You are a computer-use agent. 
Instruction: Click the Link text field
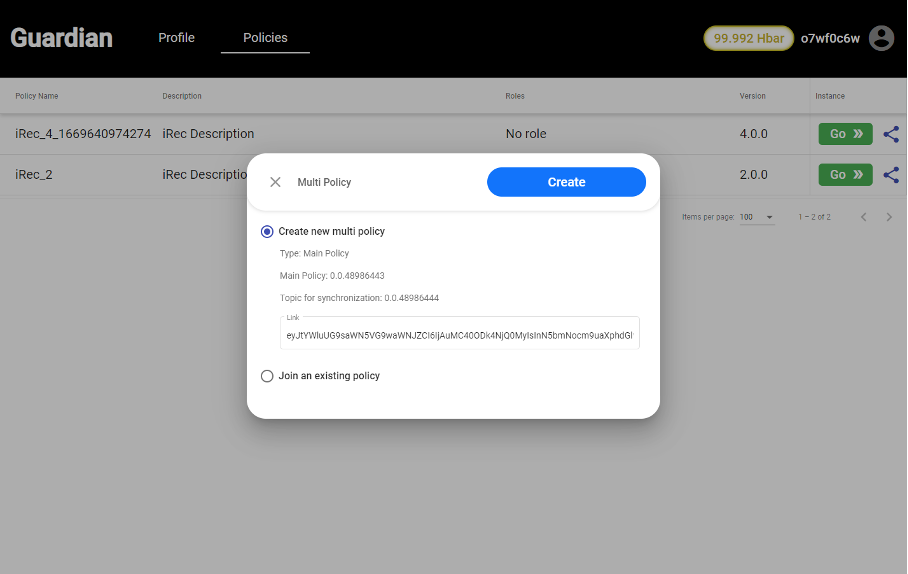(459, 336)
